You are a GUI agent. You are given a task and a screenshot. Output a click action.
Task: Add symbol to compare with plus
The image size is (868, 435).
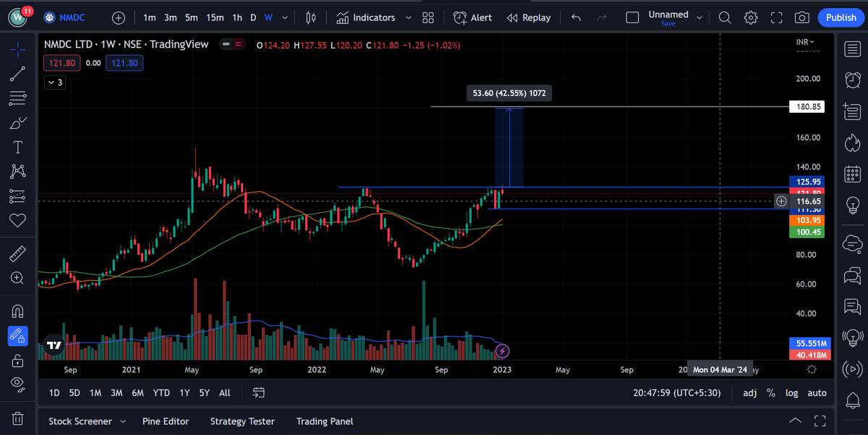[119, 17]
